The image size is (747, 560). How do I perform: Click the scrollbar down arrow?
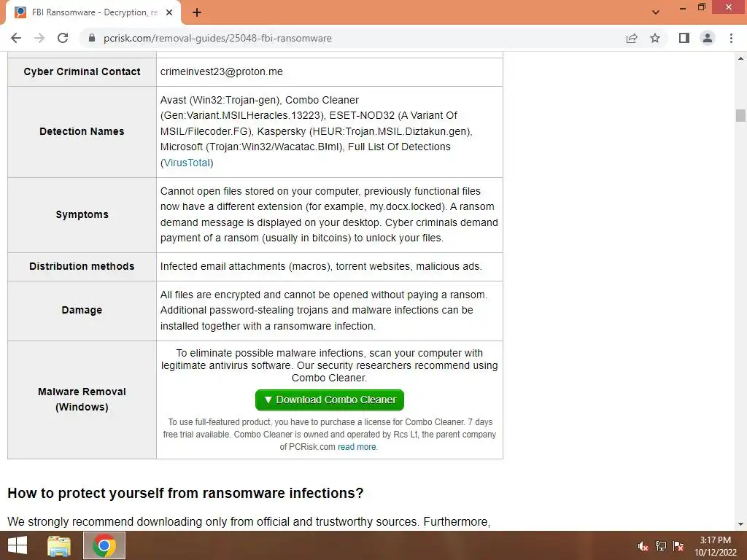coord(740,524)
